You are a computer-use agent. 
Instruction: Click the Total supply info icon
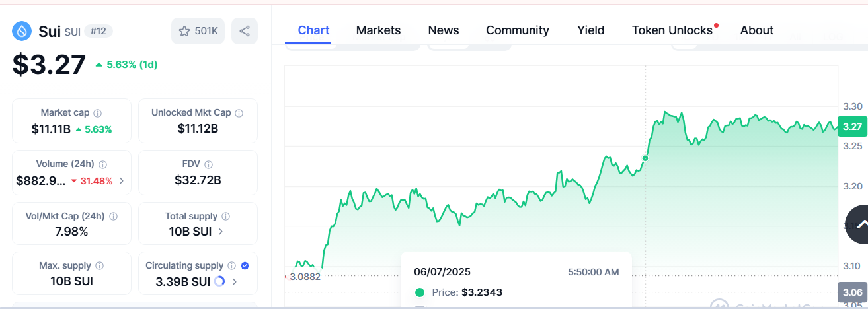tap(225, 216)
